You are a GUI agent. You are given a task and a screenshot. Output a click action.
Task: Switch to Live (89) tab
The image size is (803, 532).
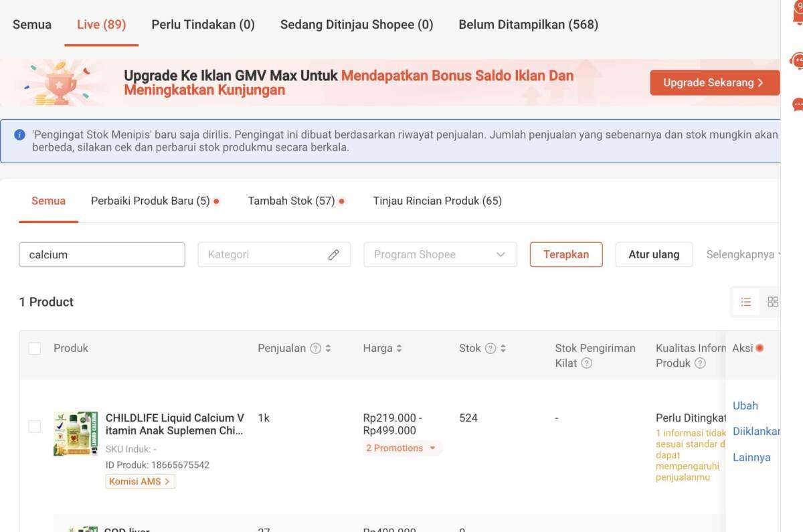[x=102, y=25]
